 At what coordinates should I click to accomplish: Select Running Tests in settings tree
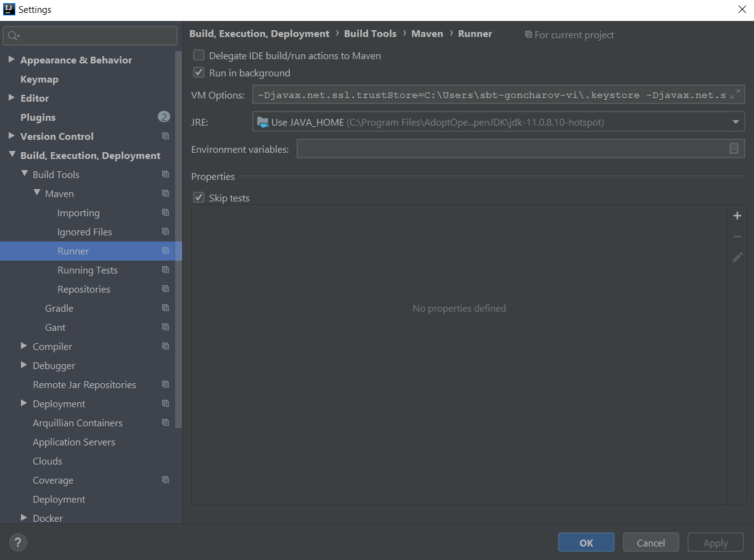(x=87, y=270)
